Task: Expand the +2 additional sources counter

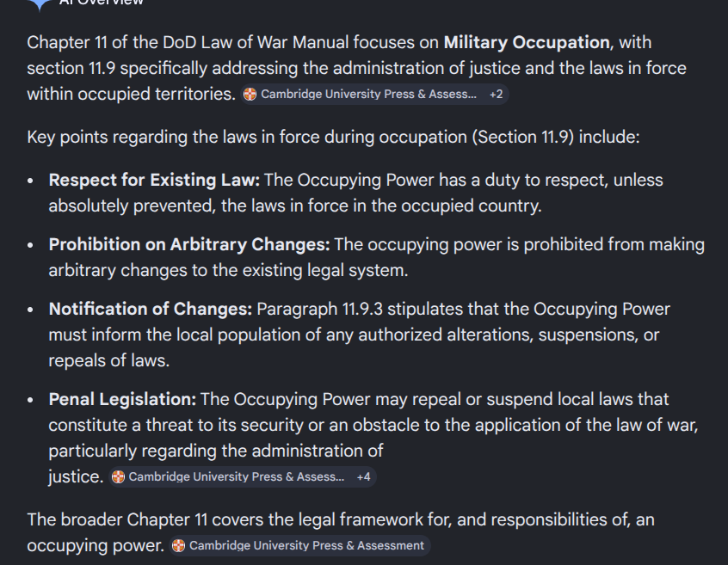Action: click(x=496, y=95)
